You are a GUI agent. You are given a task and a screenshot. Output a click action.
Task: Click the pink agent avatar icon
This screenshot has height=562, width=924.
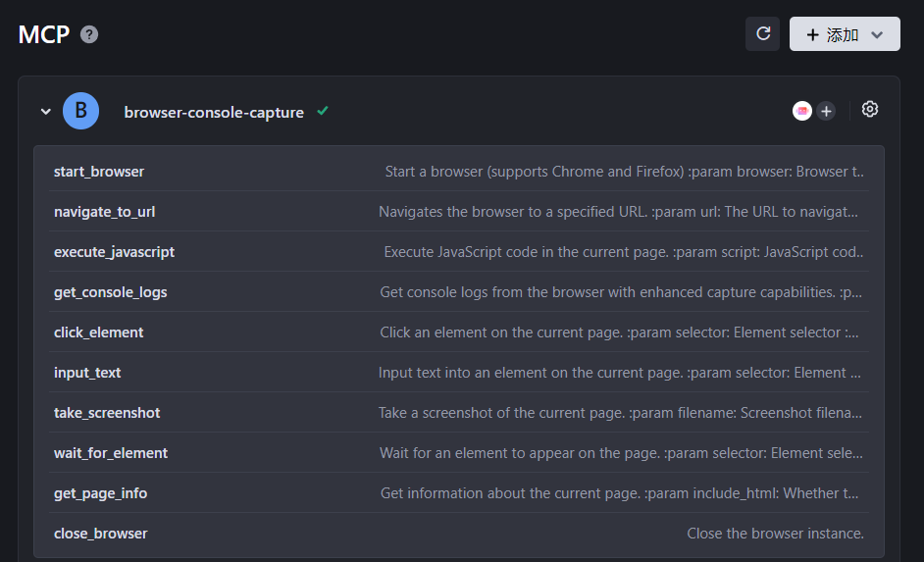802,112
